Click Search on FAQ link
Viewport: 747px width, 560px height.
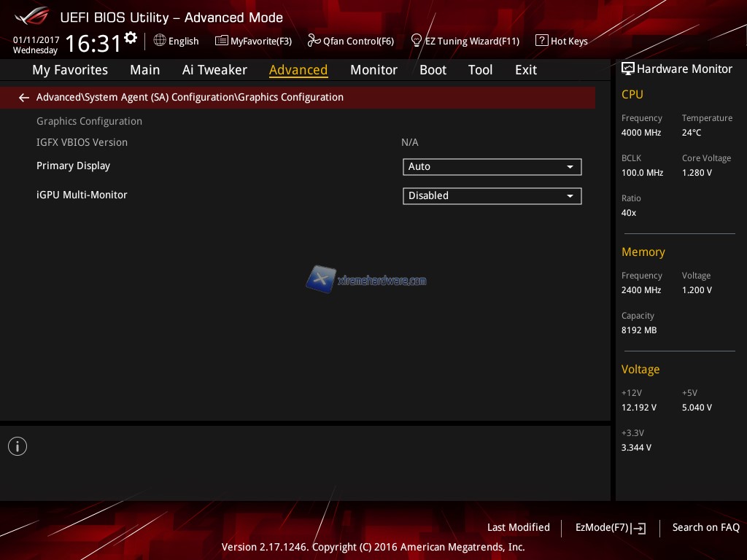click(x=705, y=527)
